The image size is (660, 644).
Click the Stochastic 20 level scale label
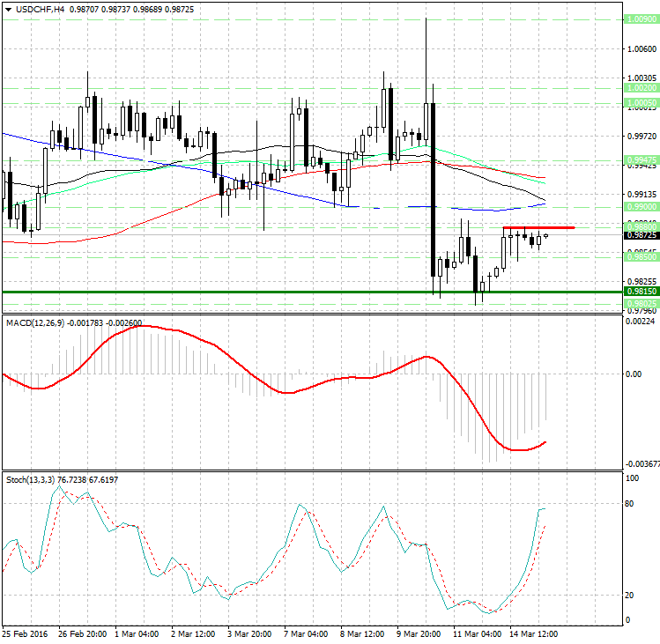[x=630, y=595]
